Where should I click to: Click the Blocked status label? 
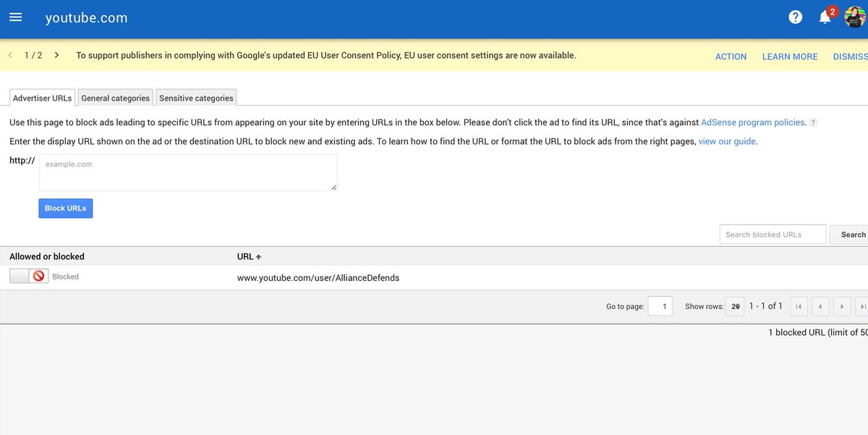click(x=65, y=276)
